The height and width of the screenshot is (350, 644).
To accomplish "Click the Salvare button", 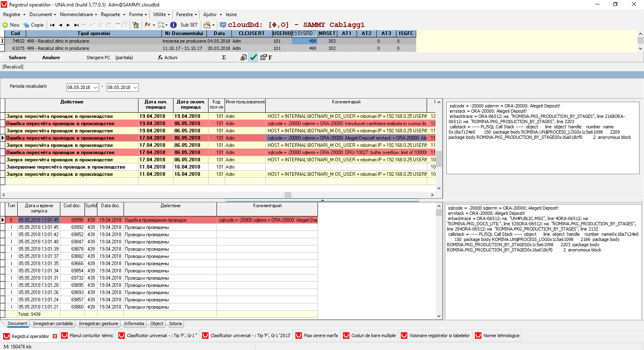I will [x=17, y=58].
